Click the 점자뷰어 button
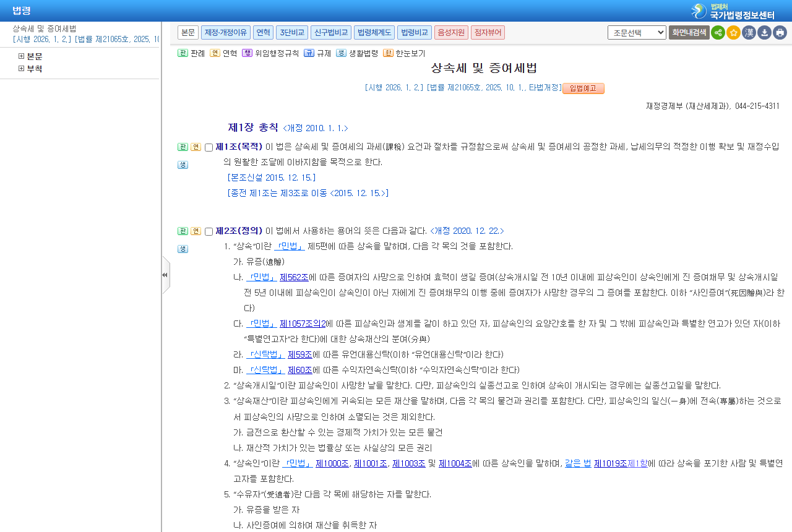The image size is (792, 532). click(488, 33)
